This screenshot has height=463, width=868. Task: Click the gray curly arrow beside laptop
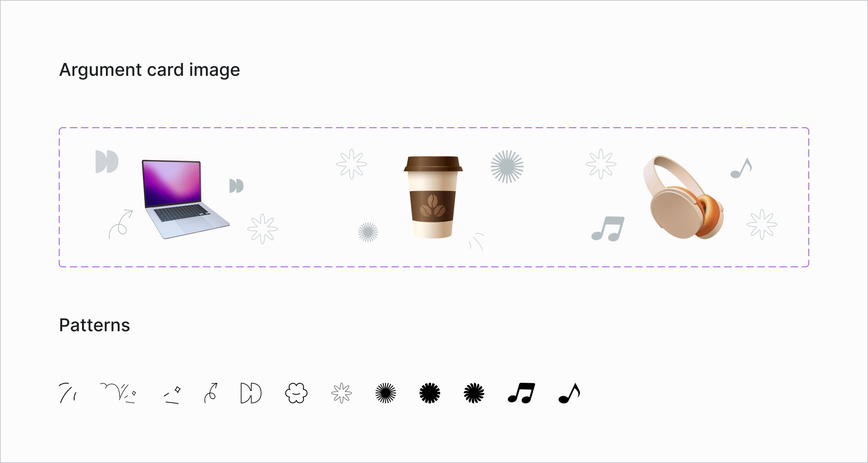[x=121, y=224]
